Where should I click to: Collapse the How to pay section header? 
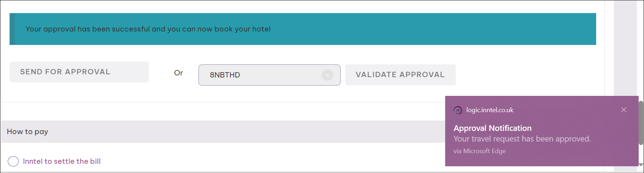(223, 132)
